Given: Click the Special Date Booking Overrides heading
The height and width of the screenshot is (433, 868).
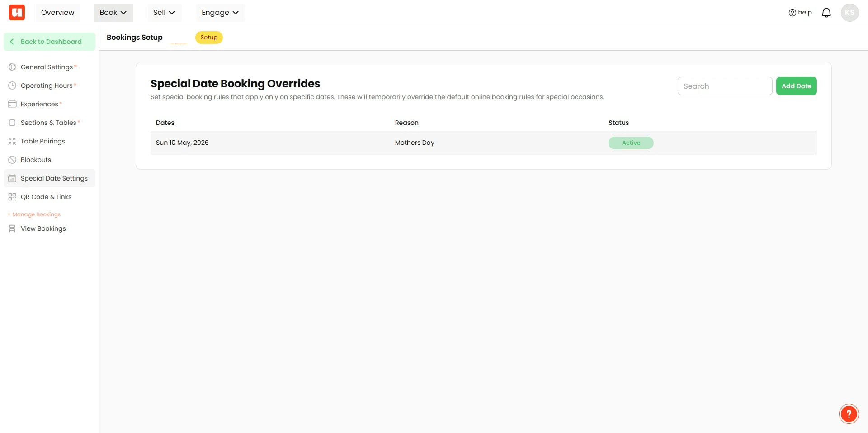Looking at the screenshot, I should (235, 84).
